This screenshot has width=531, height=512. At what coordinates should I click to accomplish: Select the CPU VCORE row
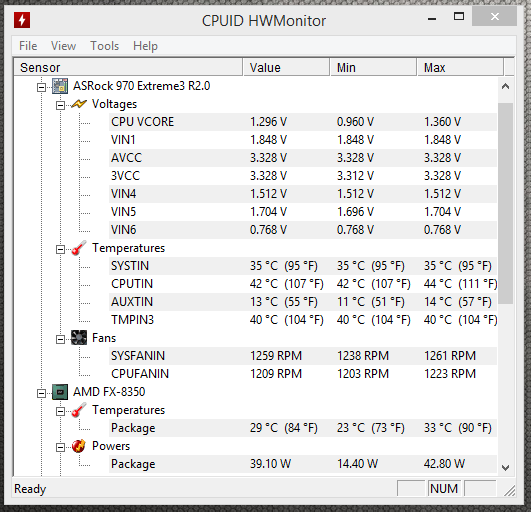(303, 122)
